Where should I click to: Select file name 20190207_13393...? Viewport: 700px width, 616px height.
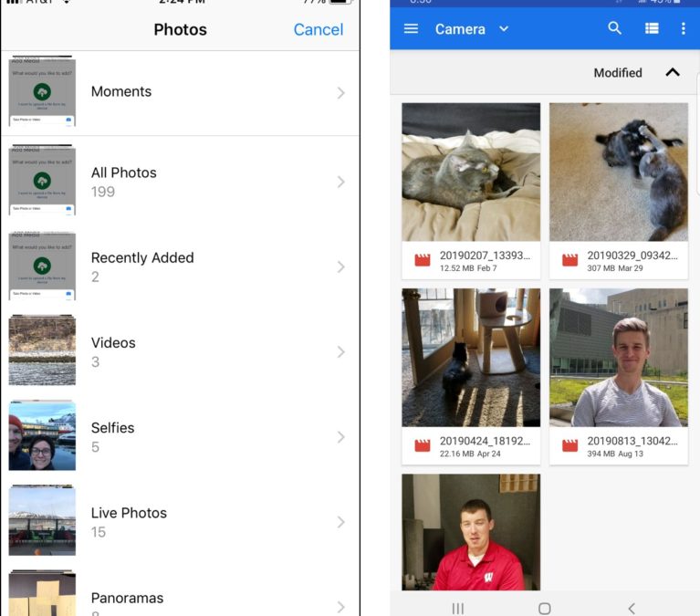tap(485, 256)
